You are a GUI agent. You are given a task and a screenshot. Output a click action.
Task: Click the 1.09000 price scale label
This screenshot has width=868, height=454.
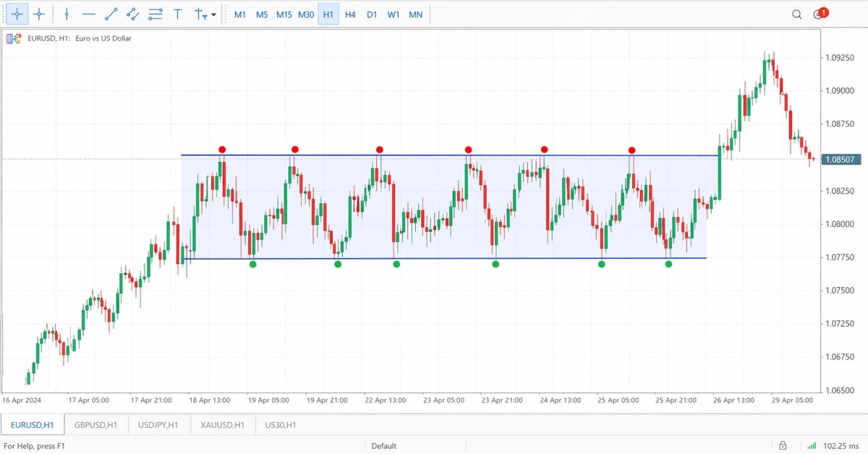[841, 90]
